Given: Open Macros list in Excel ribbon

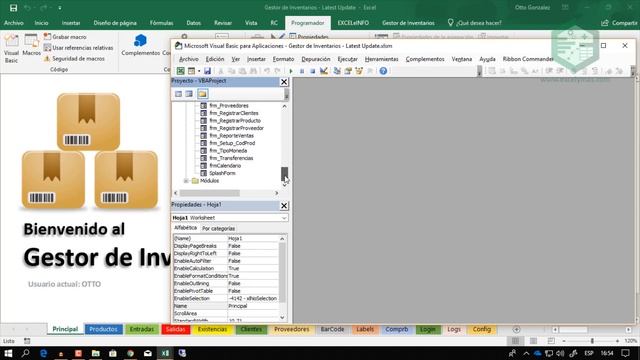Looking at the screenshot, I should click(31, 45).
